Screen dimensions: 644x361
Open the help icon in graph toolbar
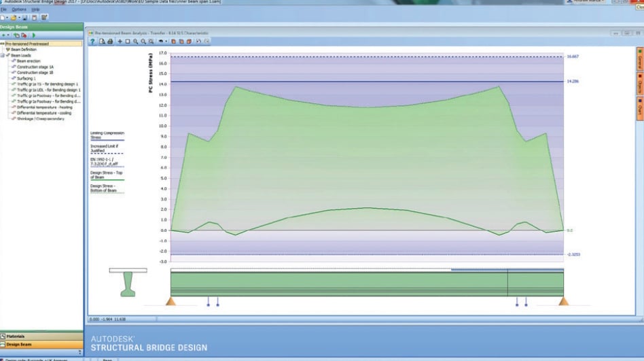tap(92, 41)
